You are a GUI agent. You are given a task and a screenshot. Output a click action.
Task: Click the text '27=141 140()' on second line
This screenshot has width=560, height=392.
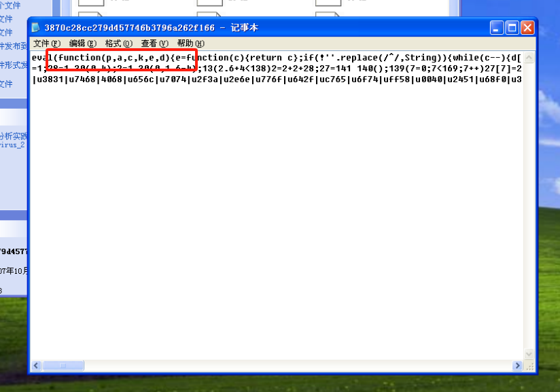click(351, 69)
